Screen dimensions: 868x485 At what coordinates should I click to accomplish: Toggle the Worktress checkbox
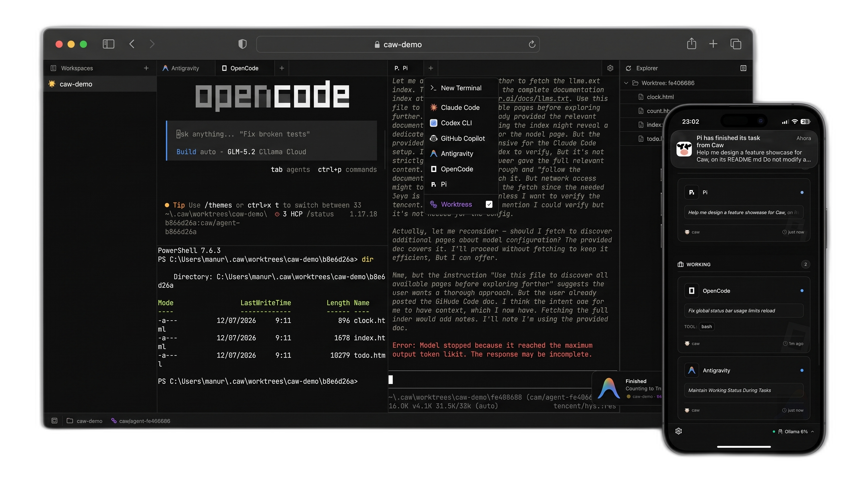489,204
